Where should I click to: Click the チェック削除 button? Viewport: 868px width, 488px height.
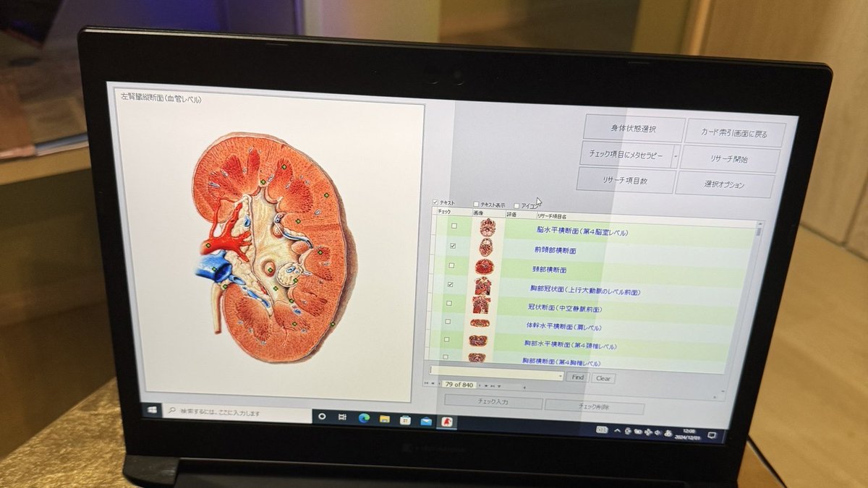click(594, 407)
